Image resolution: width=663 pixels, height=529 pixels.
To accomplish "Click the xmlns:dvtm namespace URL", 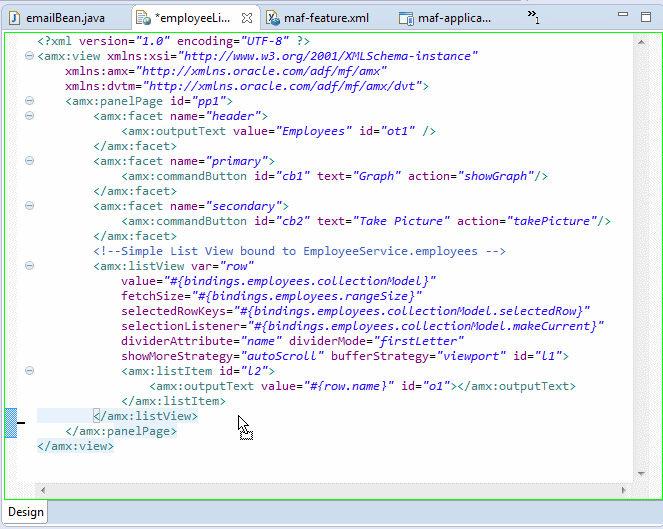I will click(x=282, y=86).
